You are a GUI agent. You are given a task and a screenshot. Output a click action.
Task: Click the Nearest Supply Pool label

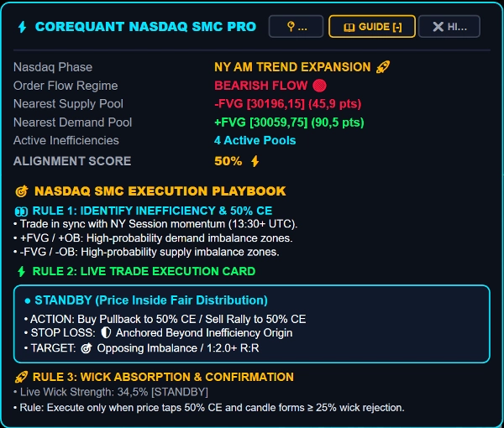pyautogui.click(x=68, y=104)
